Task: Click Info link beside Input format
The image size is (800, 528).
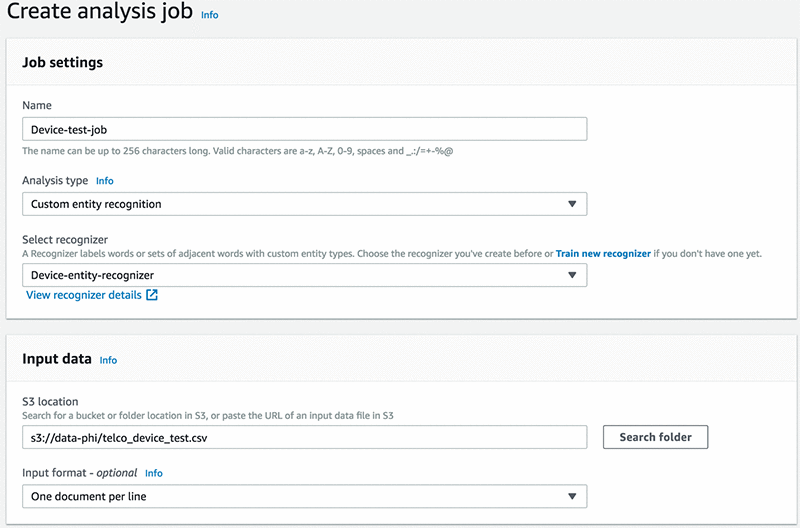Action: click(x=154, y=473)
